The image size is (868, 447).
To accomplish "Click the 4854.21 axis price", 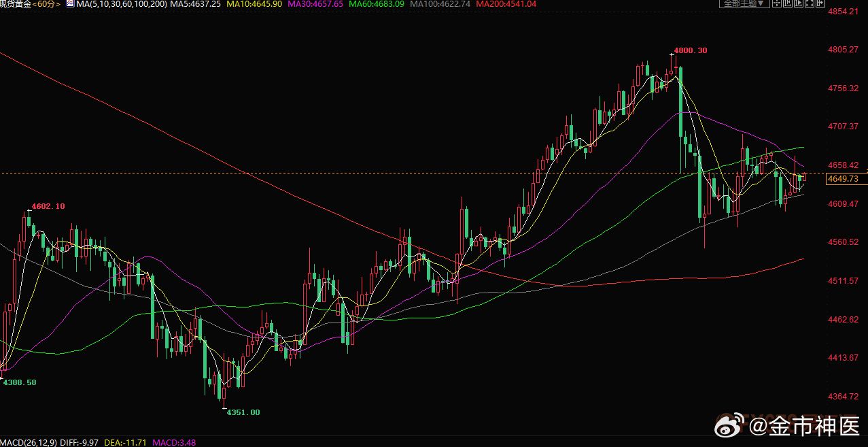I will pos(843,12).
